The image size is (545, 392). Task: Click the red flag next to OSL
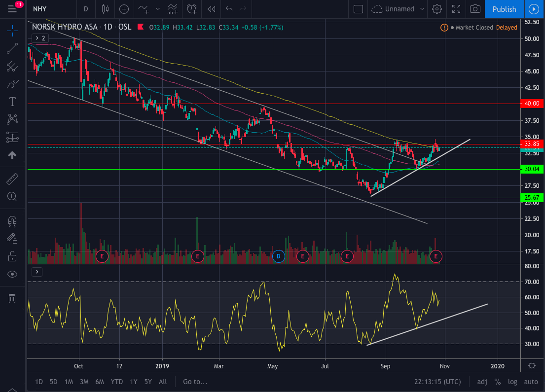click(x=141, y=27)
